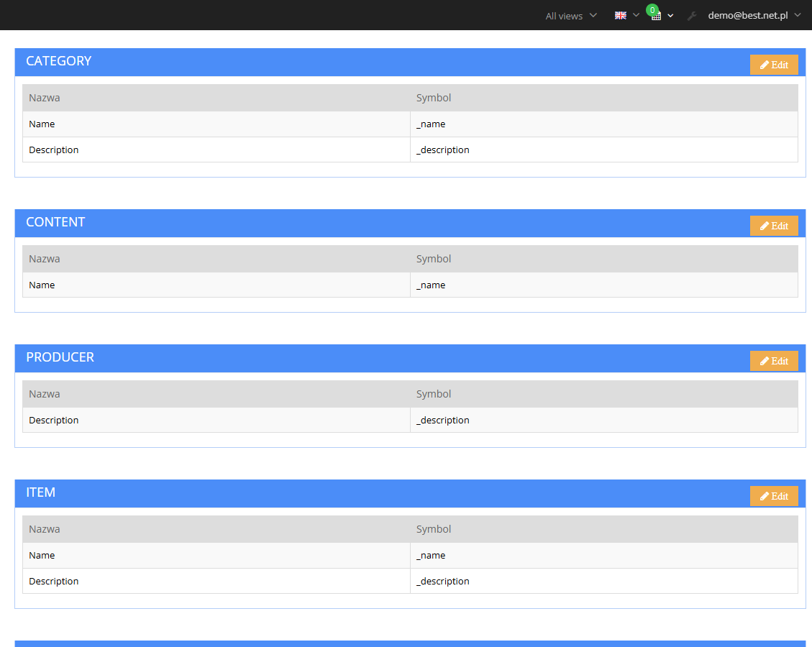Select _name symbol cell in ITEM table

(604, 556)
